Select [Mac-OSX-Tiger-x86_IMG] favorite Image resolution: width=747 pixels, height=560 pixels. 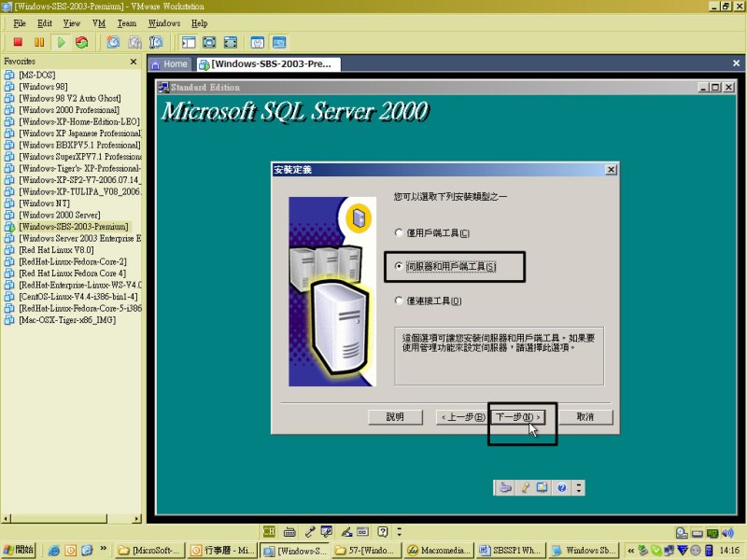(x=67, y=320)
